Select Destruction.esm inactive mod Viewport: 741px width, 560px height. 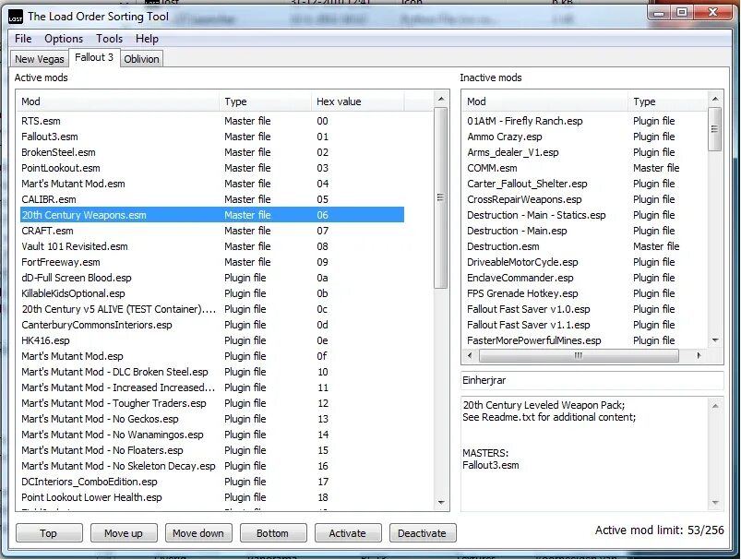coord(585,246)
